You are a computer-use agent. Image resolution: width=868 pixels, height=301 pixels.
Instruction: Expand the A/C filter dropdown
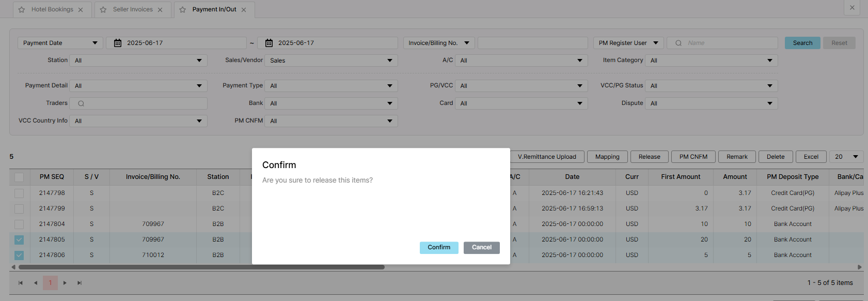pyautogui.click(x=522, y=61)
